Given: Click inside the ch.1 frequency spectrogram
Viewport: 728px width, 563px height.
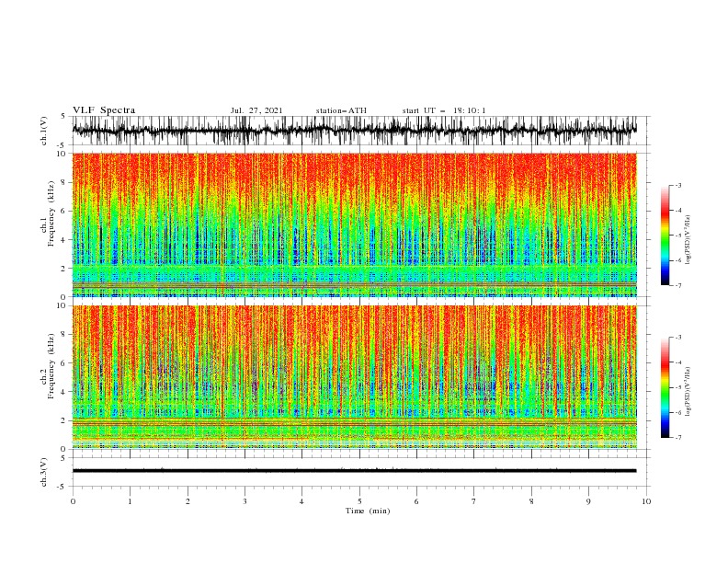Looking at the screenshot, I should tap(354, 224).
